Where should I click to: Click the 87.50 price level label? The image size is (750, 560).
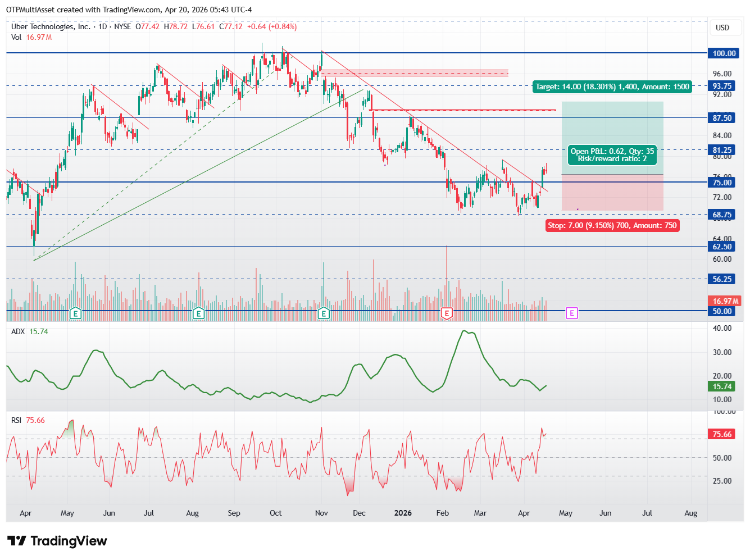tap(722, 118)
